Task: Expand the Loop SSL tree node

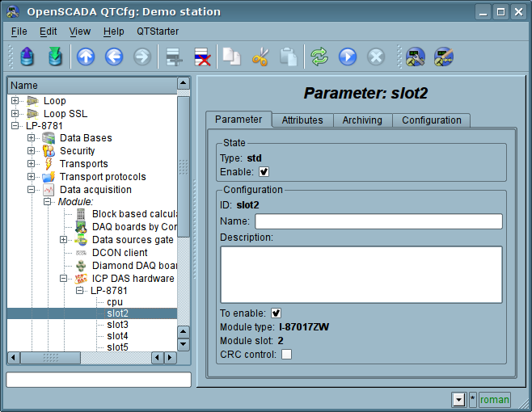Action: point(15,114)
